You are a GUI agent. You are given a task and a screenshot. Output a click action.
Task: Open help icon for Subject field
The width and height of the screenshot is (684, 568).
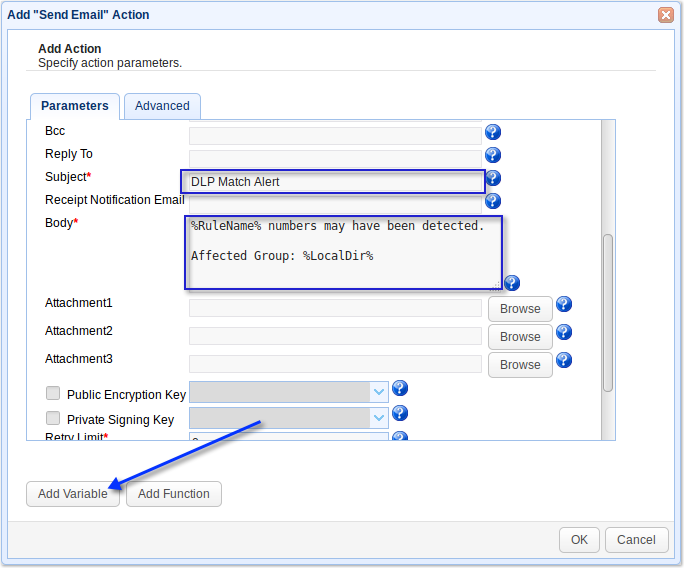[x=492, y=178]
